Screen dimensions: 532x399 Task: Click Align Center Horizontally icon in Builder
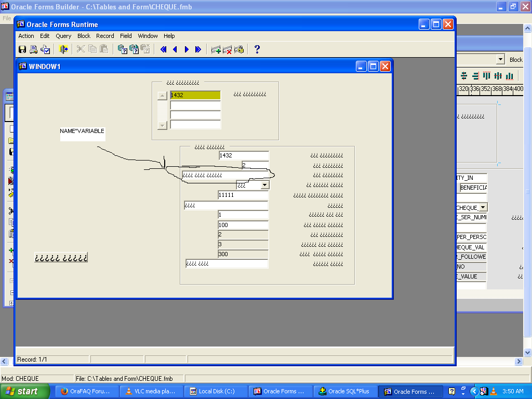click(x=464, y=76)
